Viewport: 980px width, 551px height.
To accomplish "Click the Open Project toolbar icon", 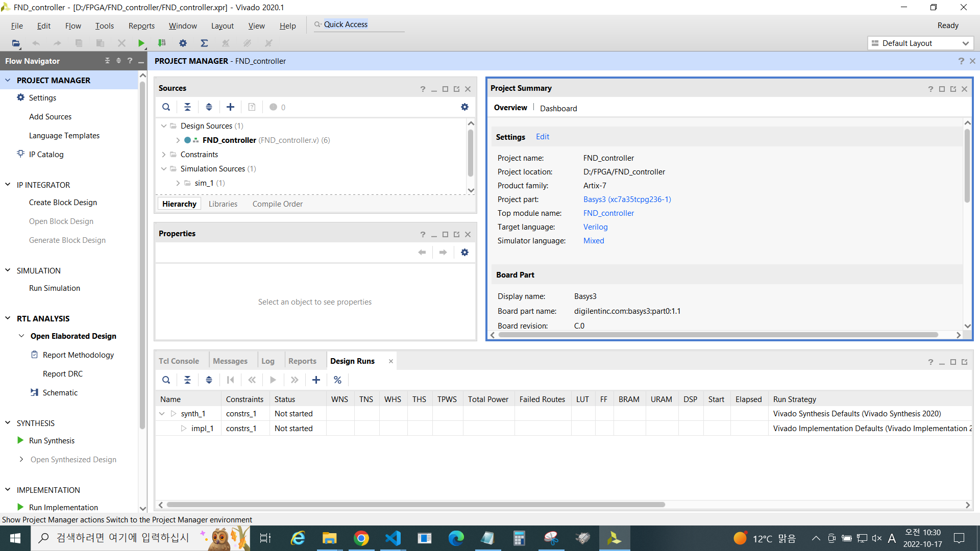I will (16, 43).
